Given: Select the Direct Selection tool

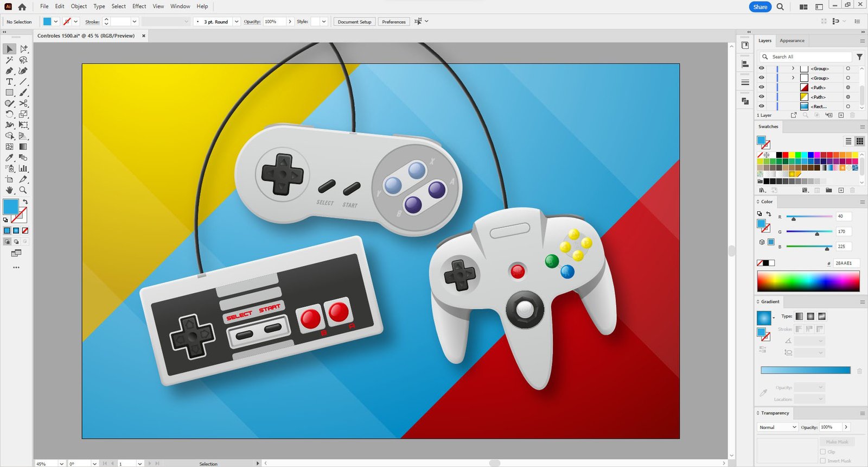Looking at the screenshot, I should [23, 49].
